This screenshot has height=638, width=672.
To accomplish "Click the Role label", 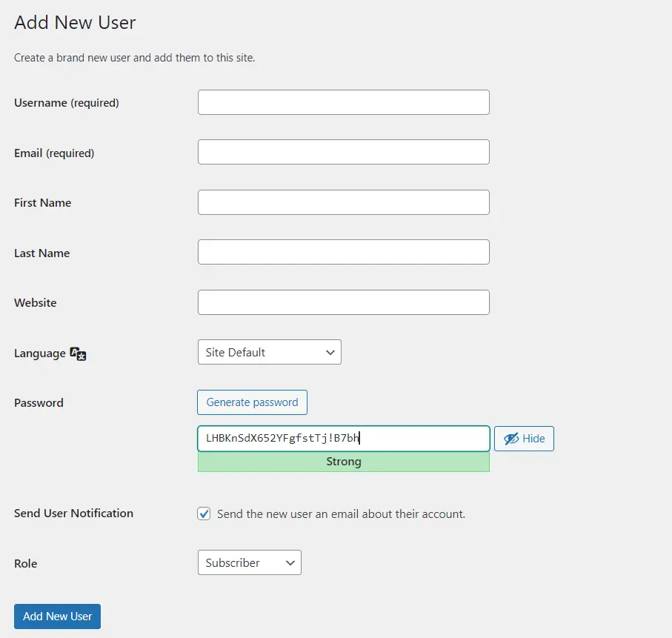I will [x=26, y=563].
